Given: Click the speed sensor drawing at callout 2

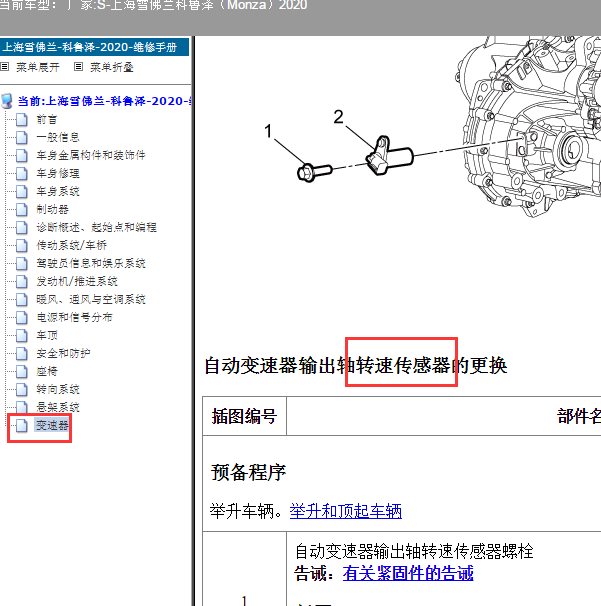Looking at the screenshot, I should click(389, 156).
